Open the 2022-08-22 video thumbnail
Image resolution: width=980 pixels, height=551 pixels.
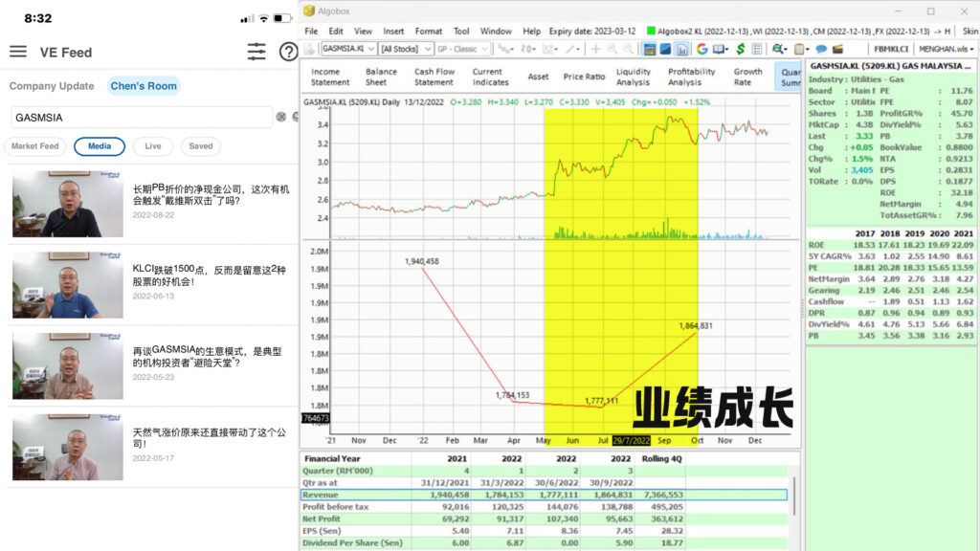[x=68, y=204]
